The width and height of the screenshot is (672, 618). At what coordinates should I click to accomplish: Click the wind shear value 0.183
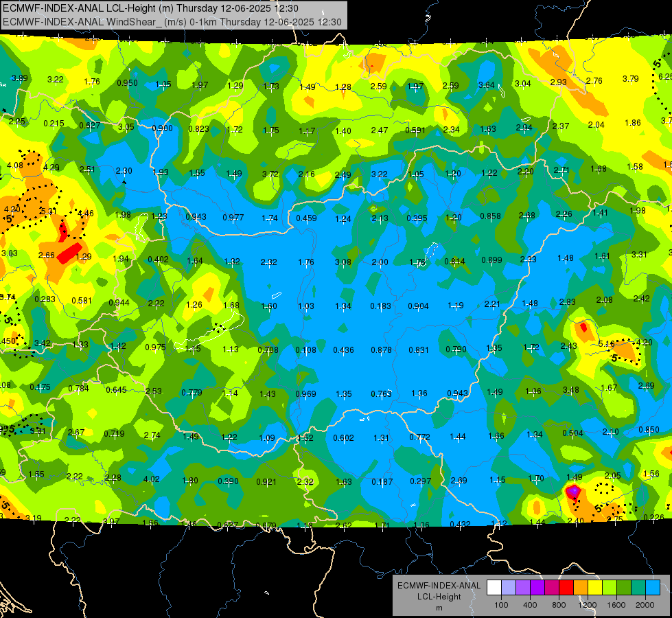pos(380,306)
